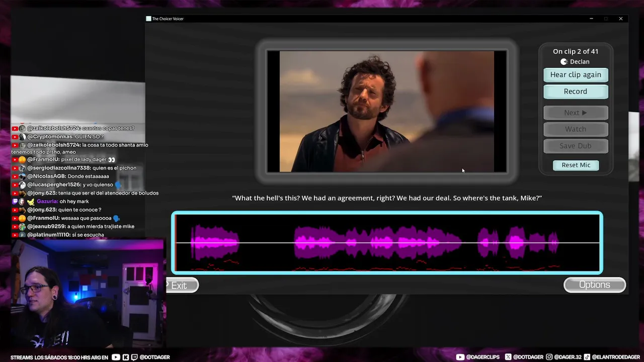Click The Choicer Voicer title bar app icon
Viewport: 644px width, 362px height.
pyautogui.click(x=148, y=19)
